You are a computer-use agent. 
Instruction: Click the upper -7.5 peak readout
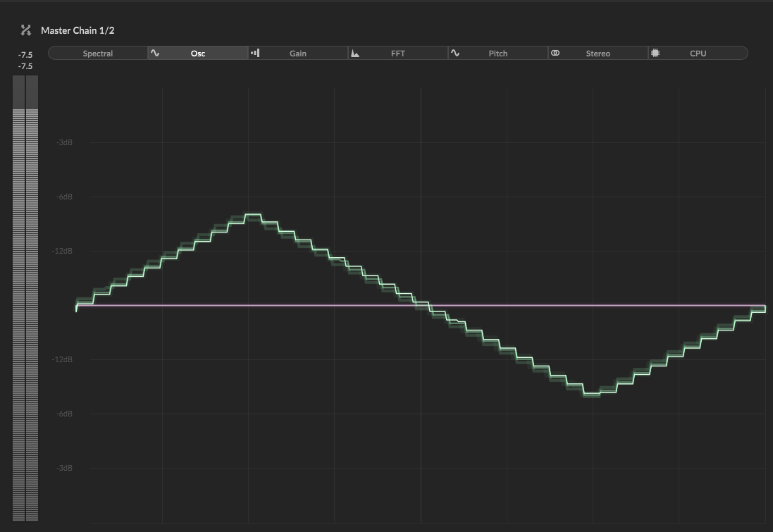click(25, 55)
